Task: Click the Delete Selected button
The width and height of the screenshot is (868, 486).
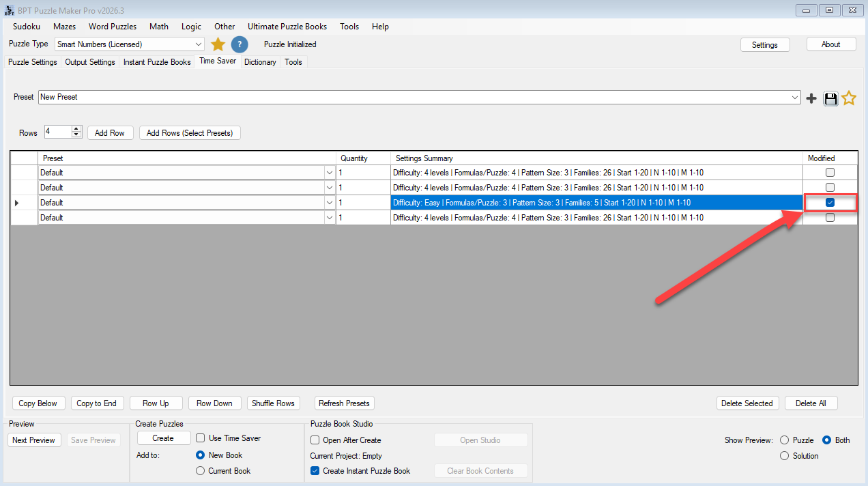Action: (747, 403)
